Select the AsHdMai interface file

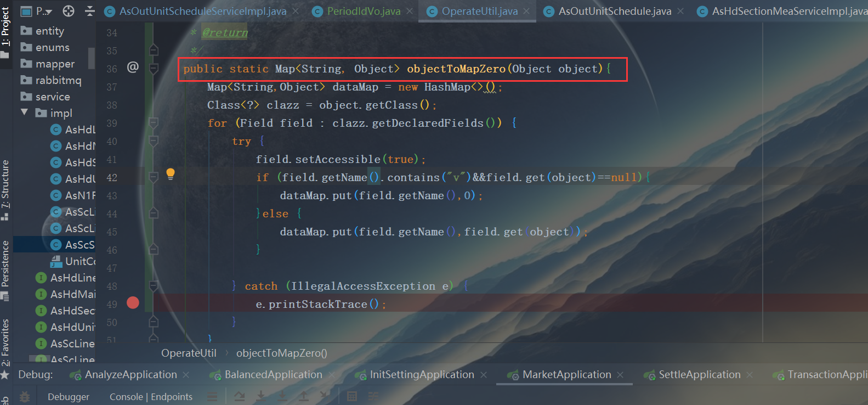pyautogui.click(x=66, y=294)
